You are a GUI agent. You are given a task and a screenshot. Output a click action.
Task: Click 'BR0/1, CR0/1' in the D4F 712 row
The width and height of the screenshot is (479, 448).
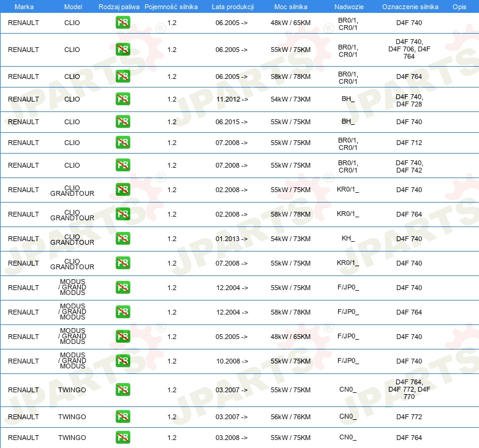click(348, 144)
